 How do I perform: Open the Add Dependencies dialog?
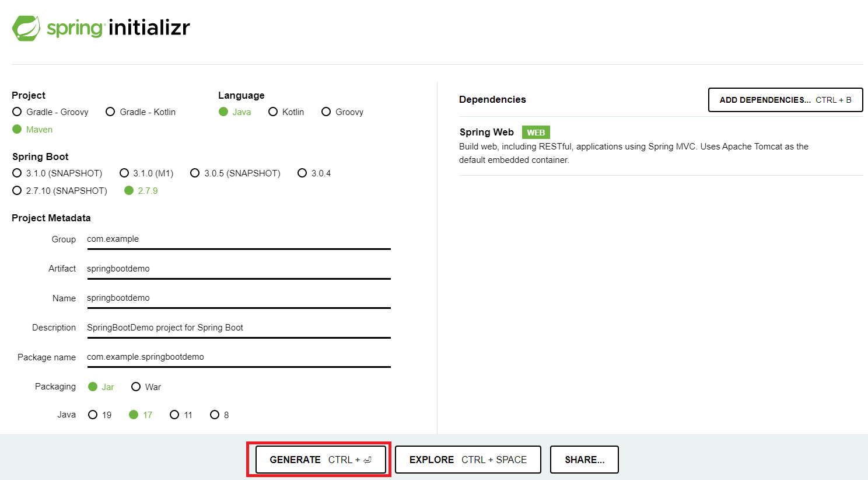point(785,100)
